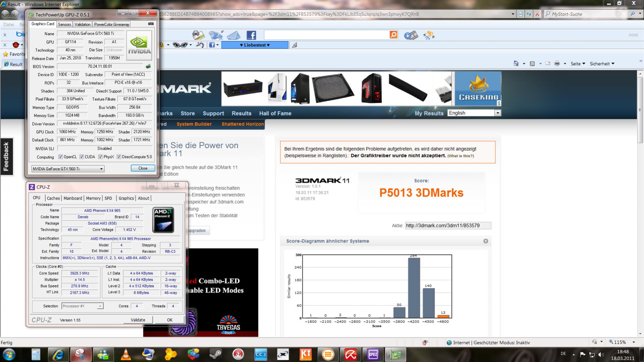Click the weather cloud toolbar icon
This screenshot has width=644, height=362.
point(215,35)
